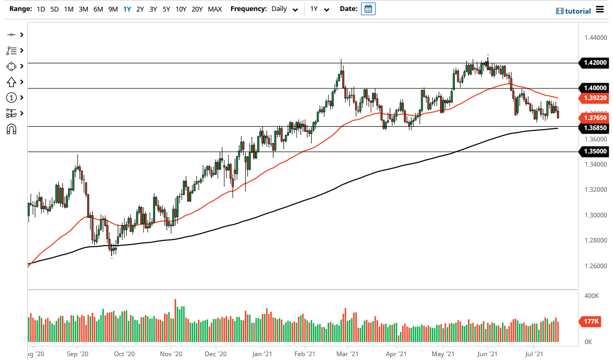Open the drawing list tool
The image size is (613, 364).
pos(10,50)
